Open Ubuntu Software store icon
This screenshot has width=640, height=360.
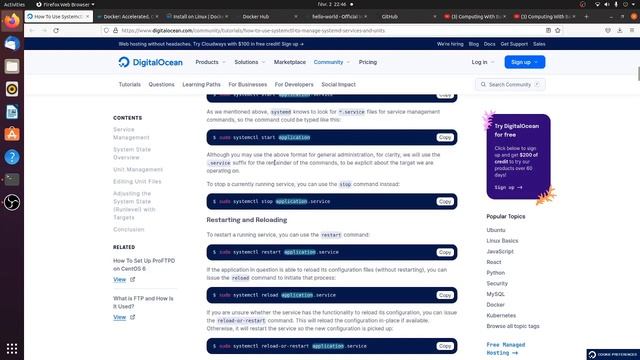pyautogui.click(x=12, y=134)
